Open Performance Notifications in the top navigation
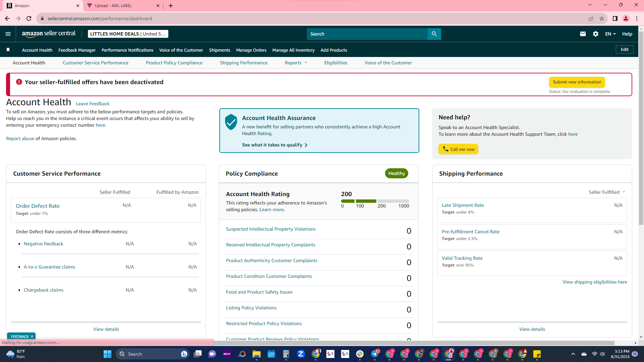This screenshot has height=362, width=644. click(127, 50)
